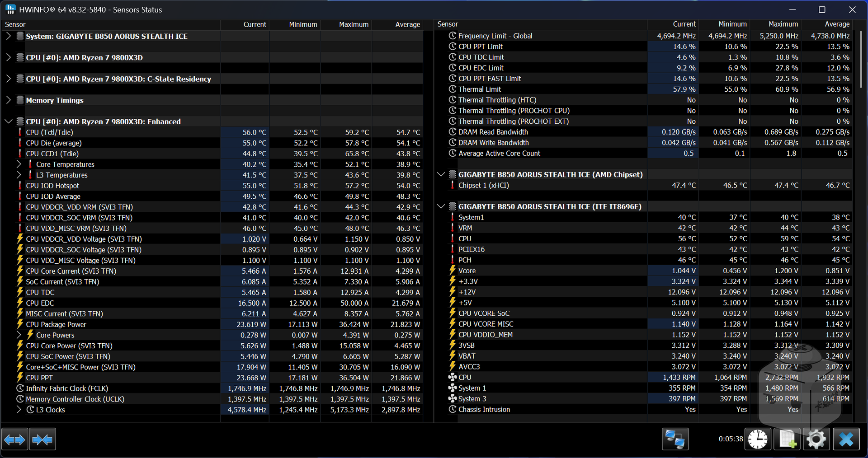Expand Core Powers subtree

point(19,335)
